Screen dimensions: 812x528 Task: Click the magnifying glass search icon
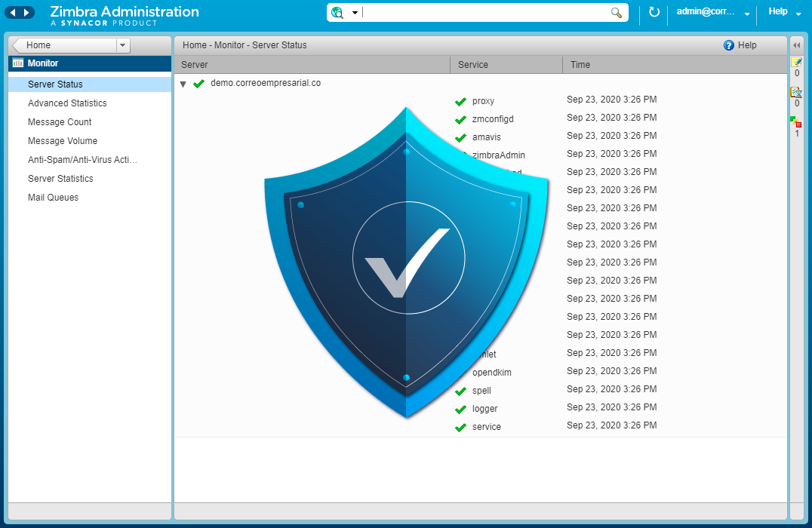[x=617, y=12]
